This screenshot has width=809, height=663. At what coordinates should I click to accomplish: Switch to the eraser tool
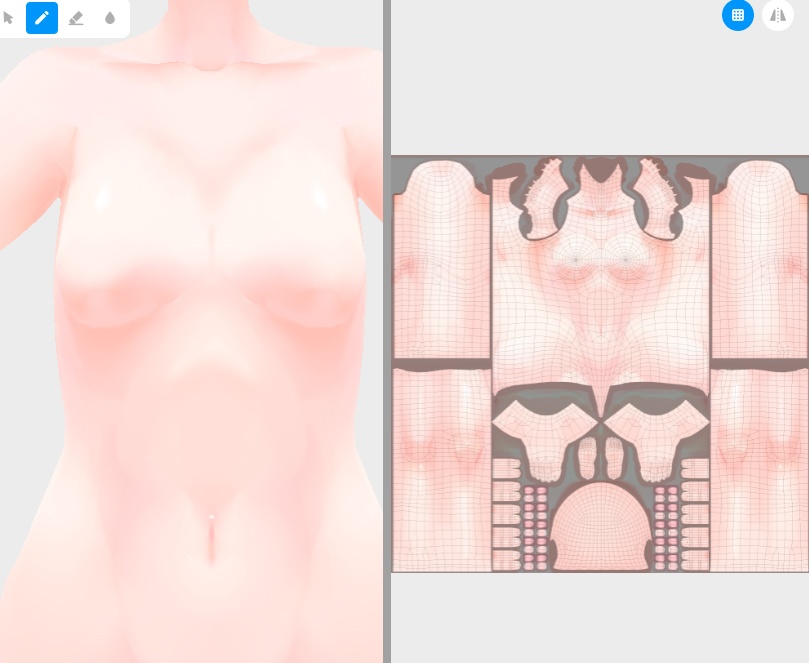pos(76,18)
